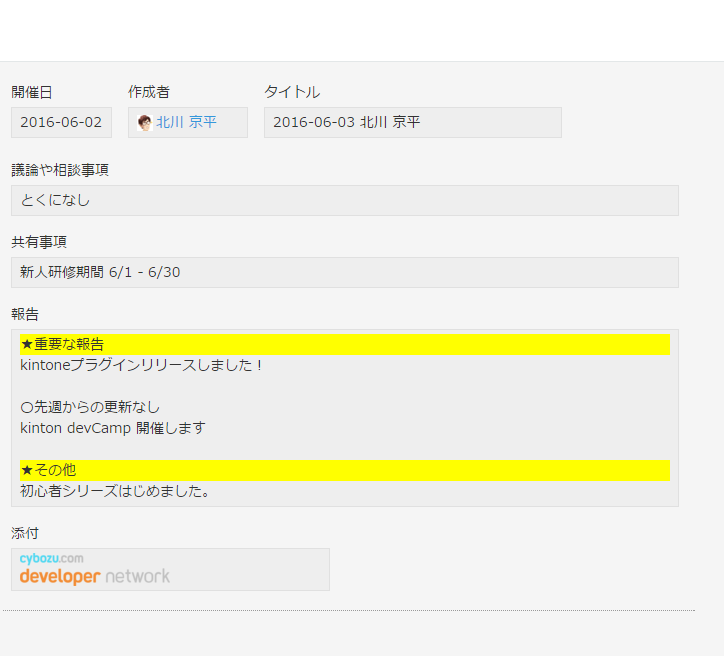
Task: Click the 添付 field label
Action: [x=25, y=533]
